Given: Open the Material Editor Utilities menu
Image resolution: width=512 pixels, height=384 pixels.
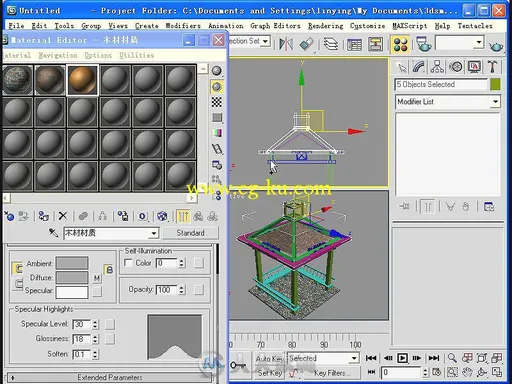Looking at the screenshot, I should (x=137, y=55).
